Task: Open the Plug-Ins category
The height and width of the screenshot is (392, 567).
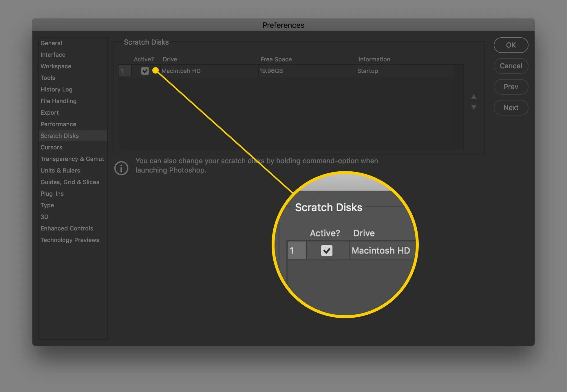Action: pyautogui.click(x=52, y=194)
